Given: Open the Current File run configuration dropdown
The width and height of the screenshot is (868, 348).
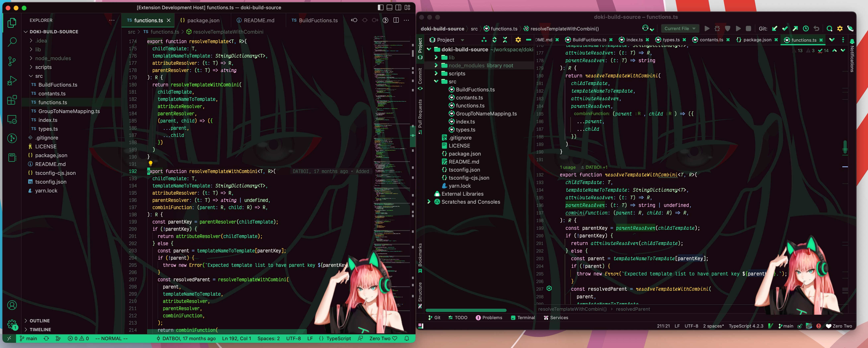Looking at the screenshot, I should point(680,29).
